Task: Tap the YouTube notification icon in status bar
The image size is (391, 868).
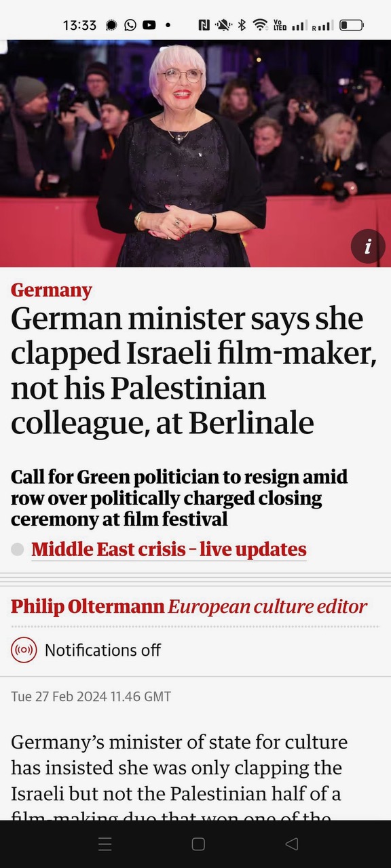Action: tap(149, 25)
